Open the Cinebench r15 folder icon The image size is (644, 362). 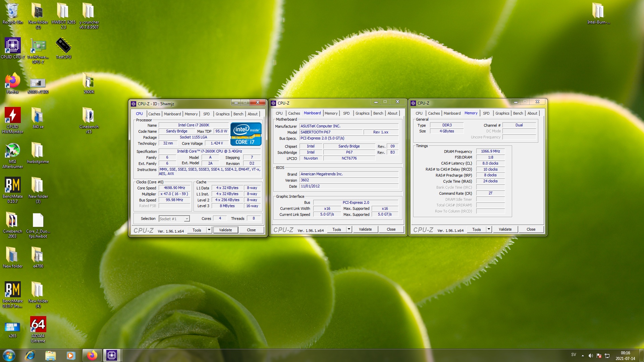pyautogui.click(x=89, y=120)
